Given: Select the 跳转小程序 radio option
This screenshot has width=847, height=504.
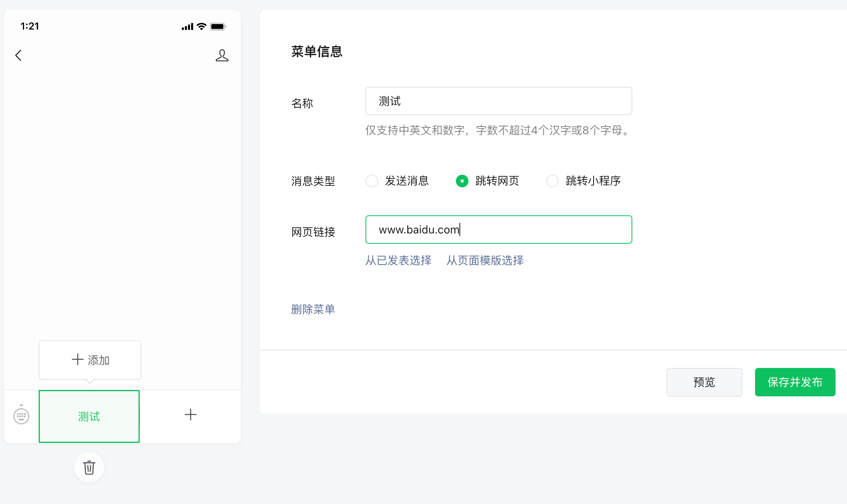Looking at the screenshot, I should pyautogui.click(x=553, y=181).
